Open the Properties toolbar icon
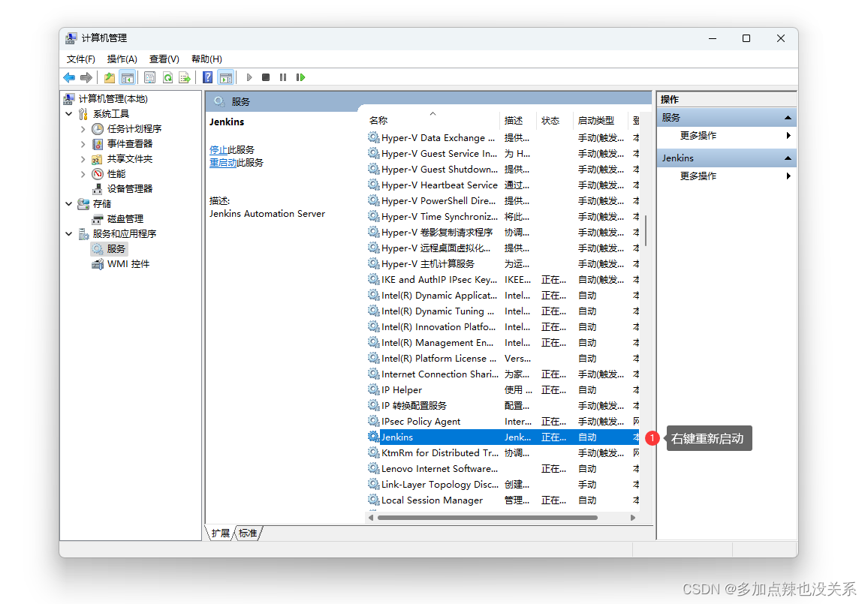 click(149, 77)
